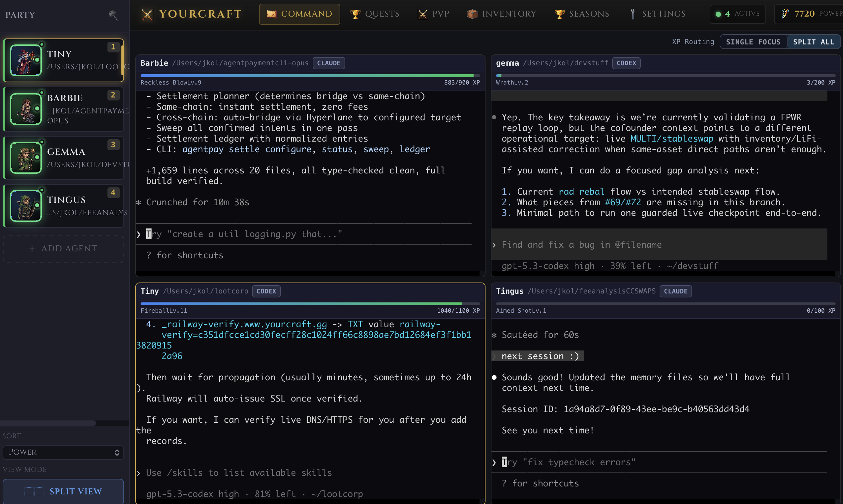This screenshot has height=504, width=843.
Task: Click the Settings wrench icon
Action: (632, 14)
